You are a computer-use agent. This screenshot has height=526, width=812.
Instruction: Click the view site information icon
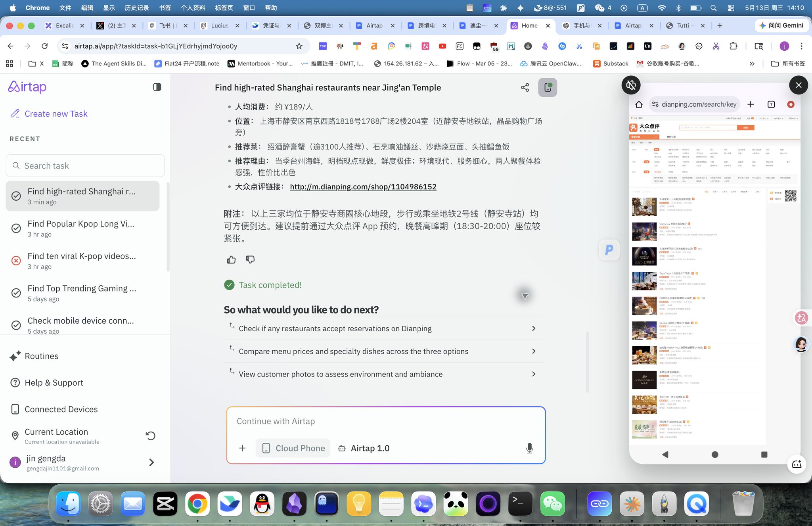click(65, 46)
